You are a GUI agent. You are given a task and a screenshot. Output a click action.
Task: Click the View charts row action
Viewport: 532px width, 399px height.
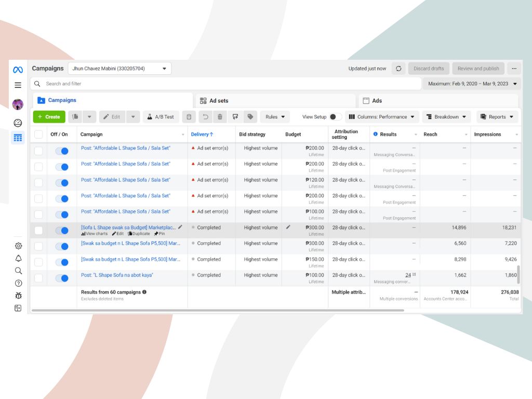click(x=95, y=234)
